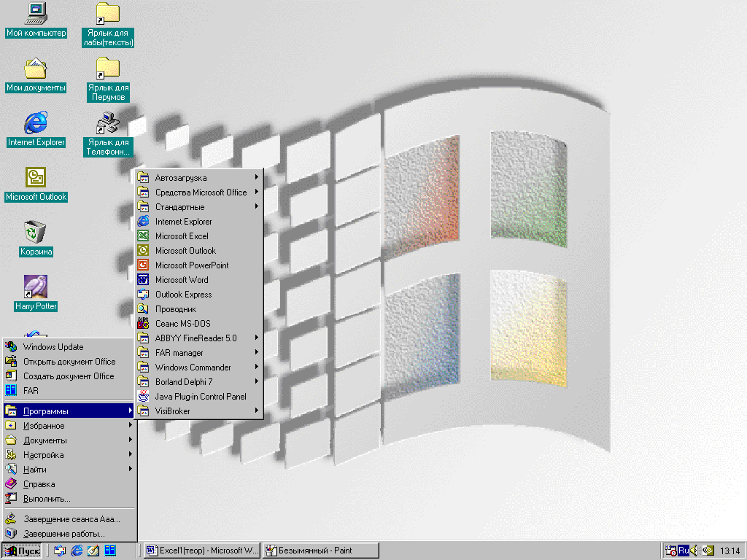
Task: Choose Открыть документ Office in Start menu
Action: [69, 362]
